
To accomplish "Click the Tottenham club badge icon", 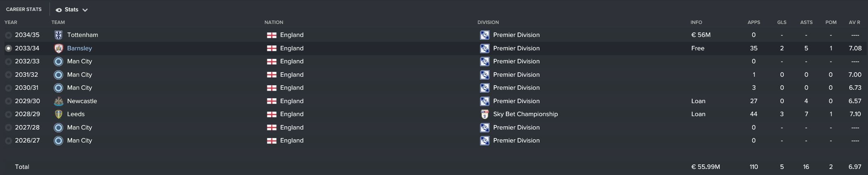I will [58, 35].
